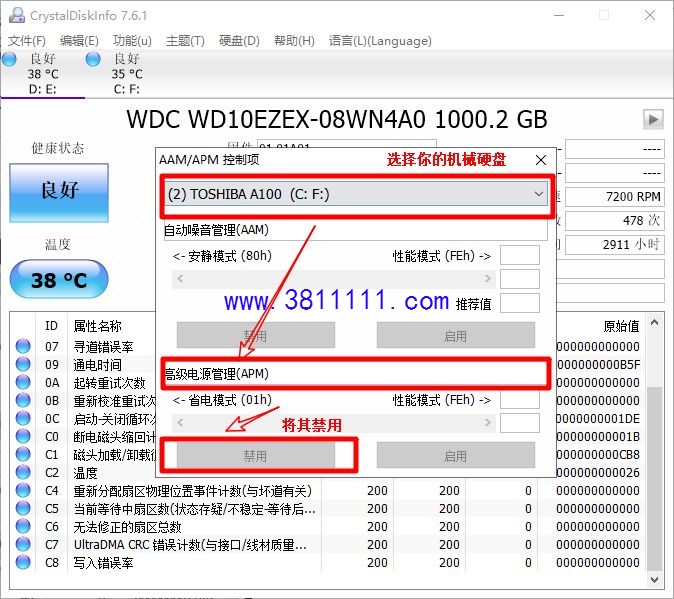Click status orb for C8 写入错误率
Image resolution: width=674 pixels, height=599 pixels.
point(23,562)
